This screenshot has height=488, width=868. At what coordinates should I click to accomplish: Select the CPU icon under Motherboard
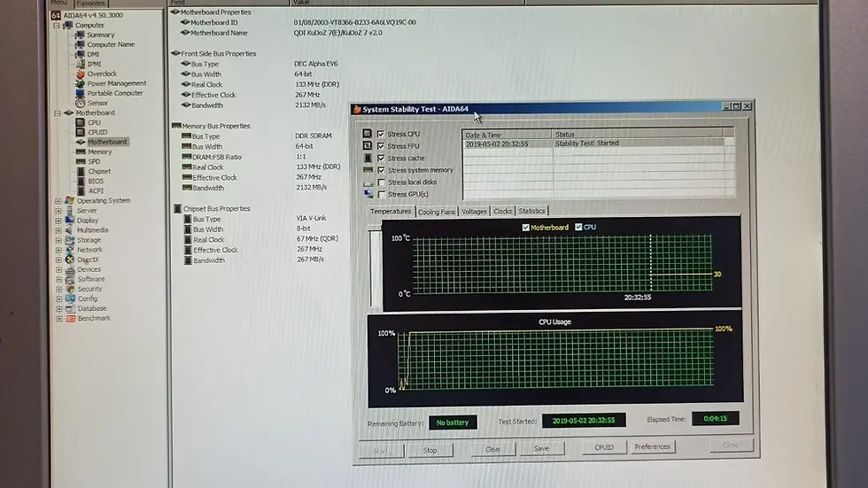coord(81,122)
